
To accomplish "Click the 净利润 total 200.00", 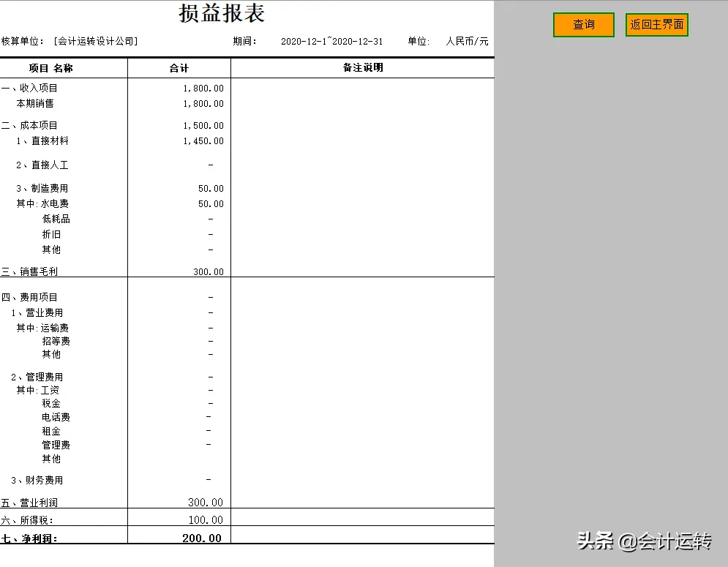I will click(202, 538).
